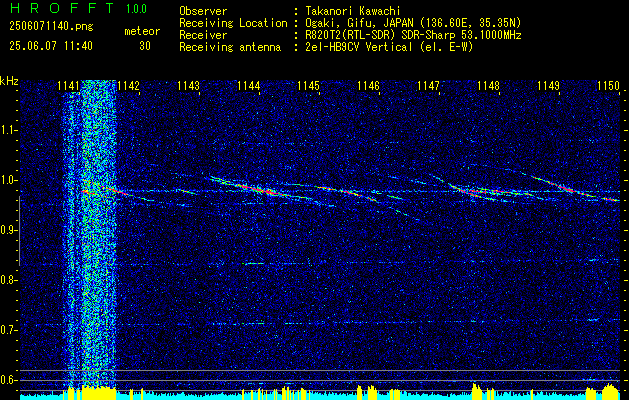Click the 1.0 kHz axis label
The image size is (629, 400).
coord(8,181)
